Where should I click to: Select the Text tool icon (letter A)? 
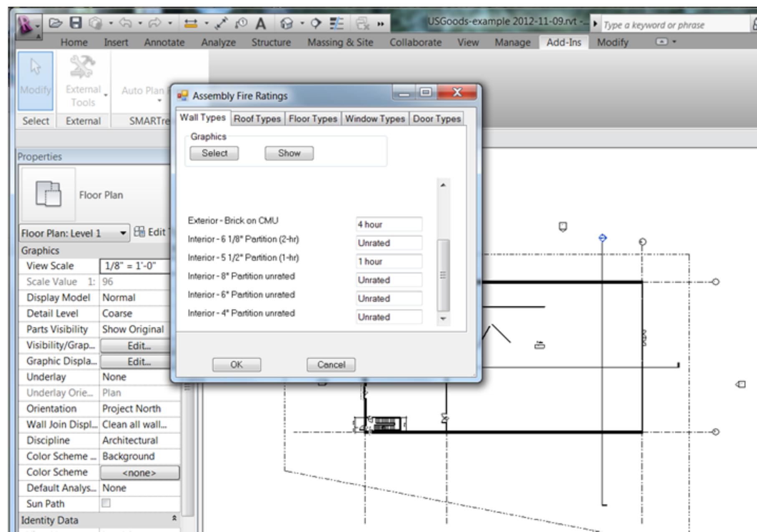[261, 24]
